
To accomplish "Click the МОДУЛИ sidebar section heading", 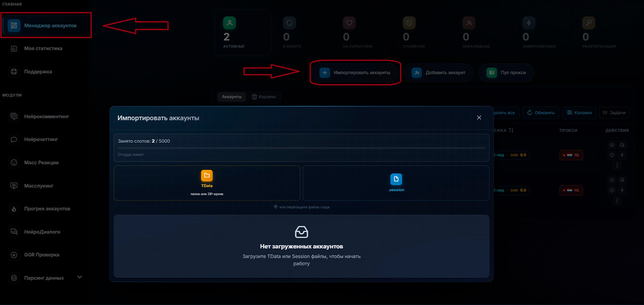I will (x=12, y=95).
